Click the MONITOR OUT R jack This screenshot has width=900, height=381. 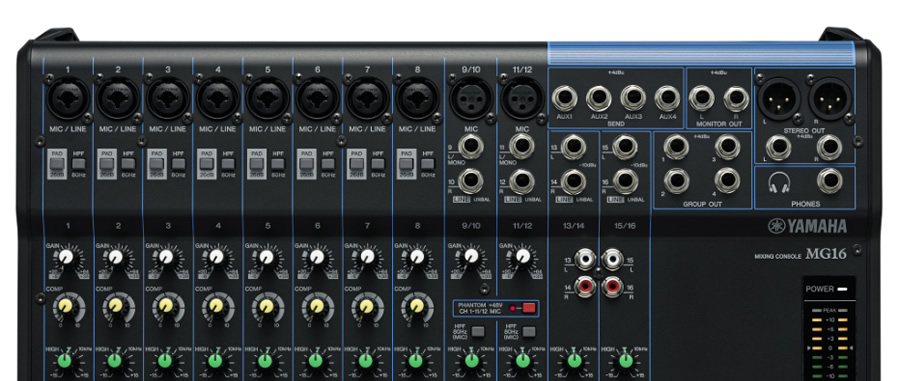pos(736,98)
